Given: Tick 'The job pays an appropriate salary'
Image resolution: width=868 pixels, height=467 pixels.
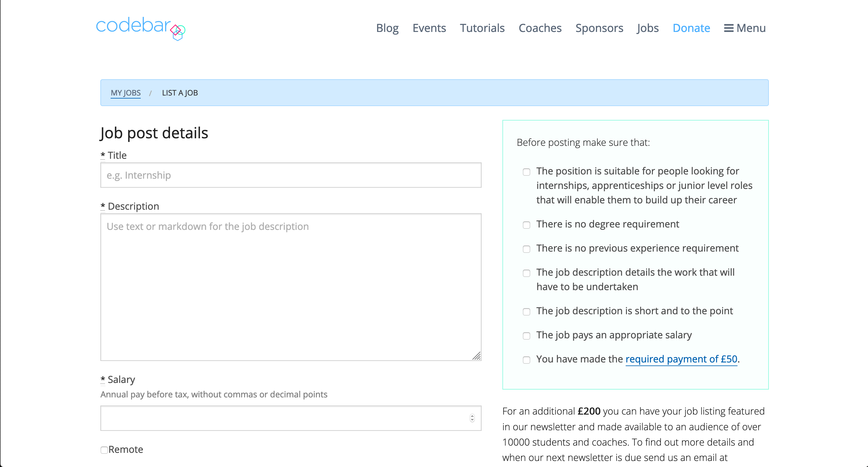Looking at the screenshot, I should click(x=526, y=336).
